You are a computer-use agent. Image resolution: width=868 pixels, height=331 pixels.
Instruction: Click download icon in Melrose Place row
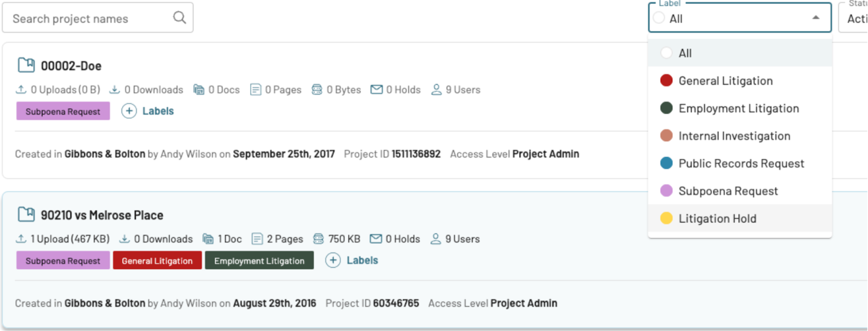point(124,239)
